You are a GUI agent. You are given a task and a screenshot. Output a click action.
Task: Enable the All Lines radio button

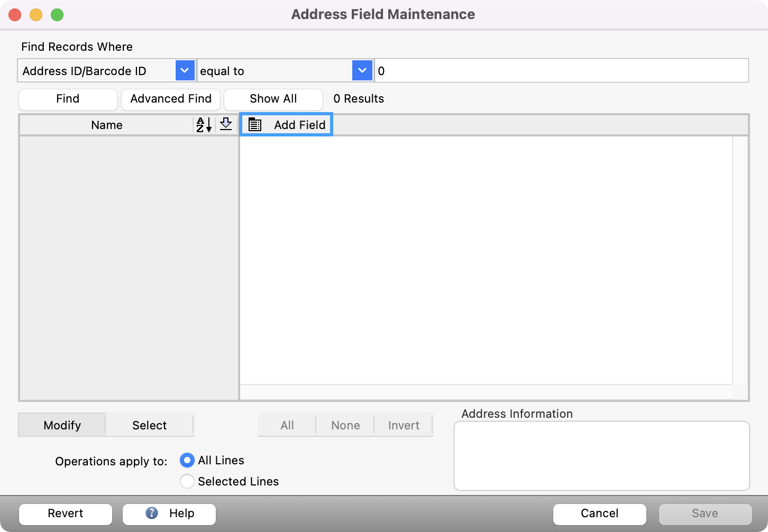(x=187, y=460)
